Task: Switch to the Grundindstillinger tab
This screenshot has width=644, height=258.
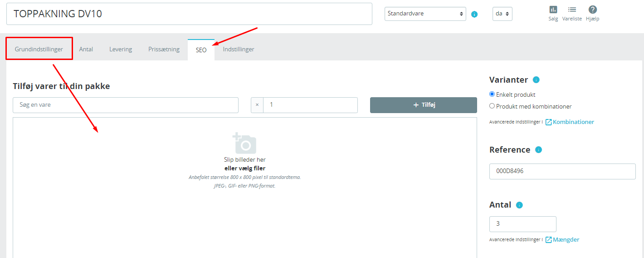Action: coord(39,49)
